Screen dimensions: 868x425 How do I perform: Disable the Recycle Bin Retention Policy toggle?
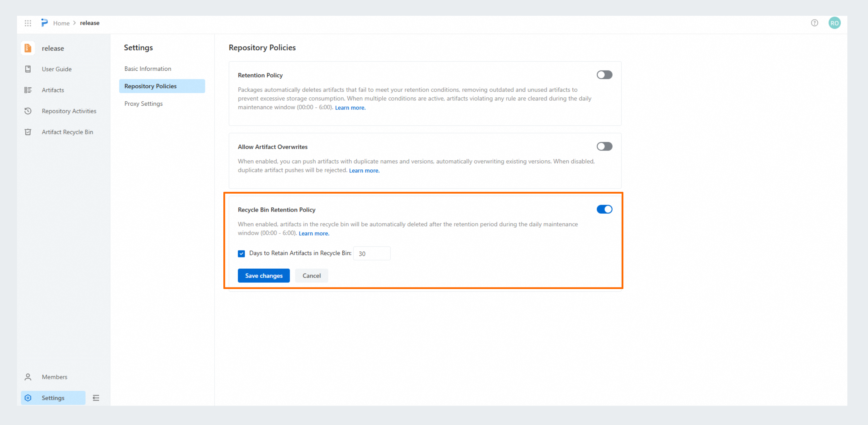[604, 209]
